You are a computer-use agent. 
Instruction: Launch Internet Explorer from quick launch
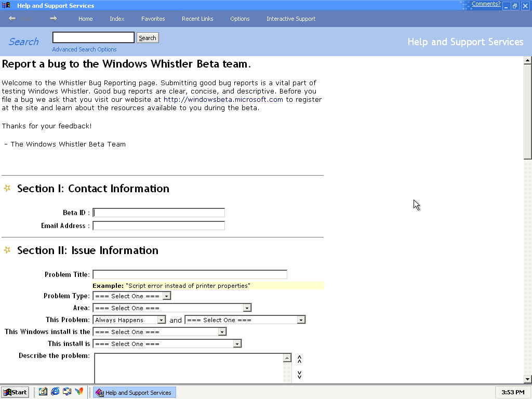click(x=55, y=392)
